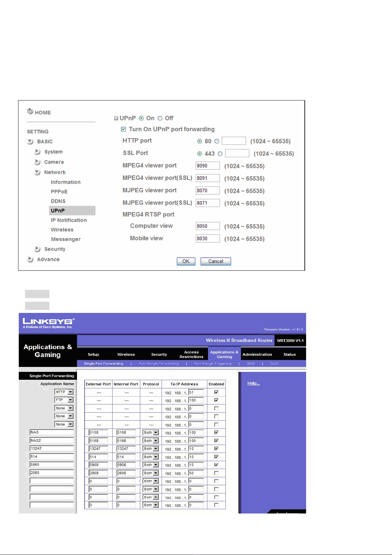Toggle Enabled checkbox for HTTP row
Screen dimensions: 392x555
[x=216, y=392]
